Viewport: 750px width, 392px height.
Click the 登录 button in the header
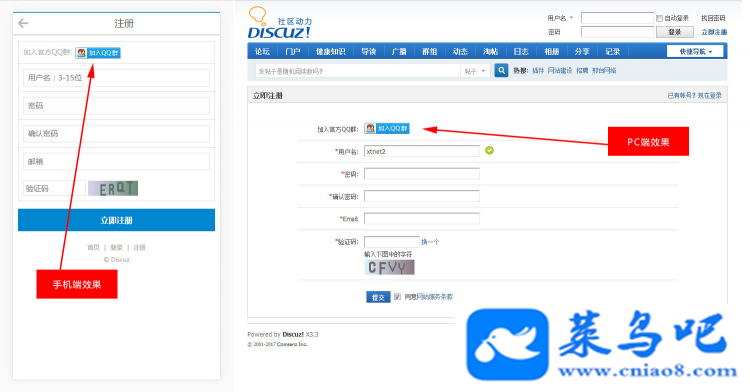674,32
